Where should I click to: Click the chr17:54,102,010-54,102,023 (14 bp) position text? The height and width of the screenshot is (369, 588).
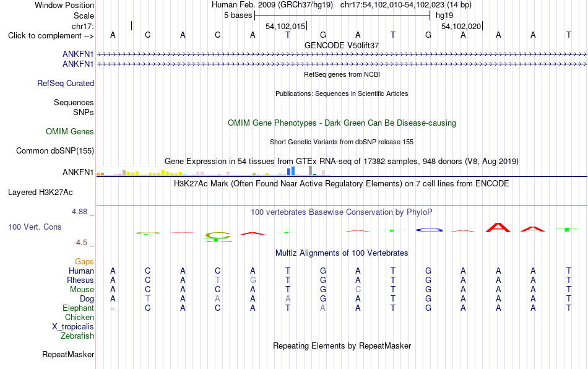406,5
